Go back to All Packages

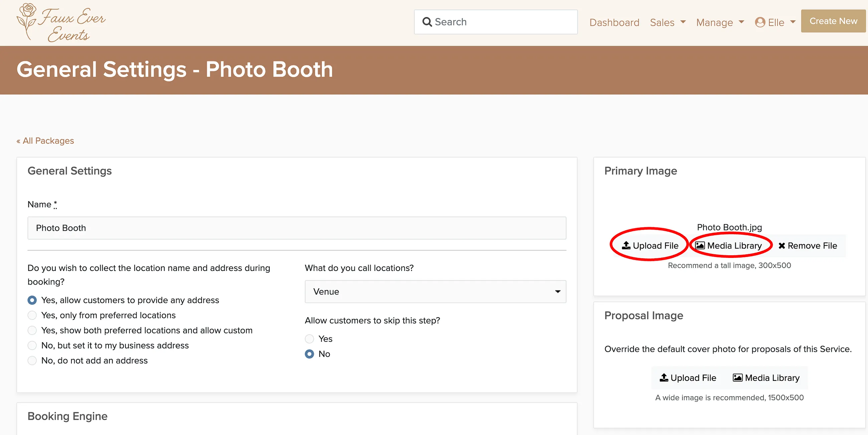45,141
